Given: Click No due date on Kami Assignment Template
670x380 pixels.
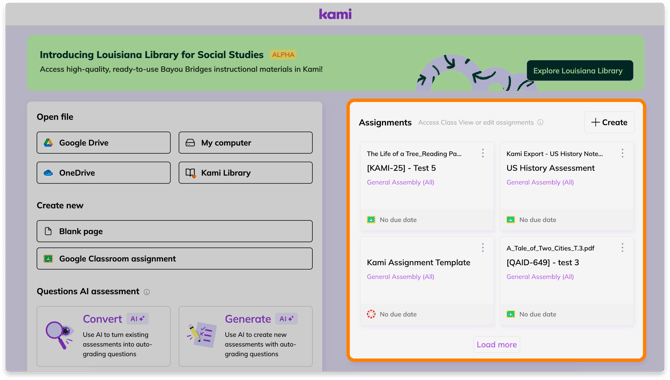Looking at the screenshot, I should click(398, 314).
